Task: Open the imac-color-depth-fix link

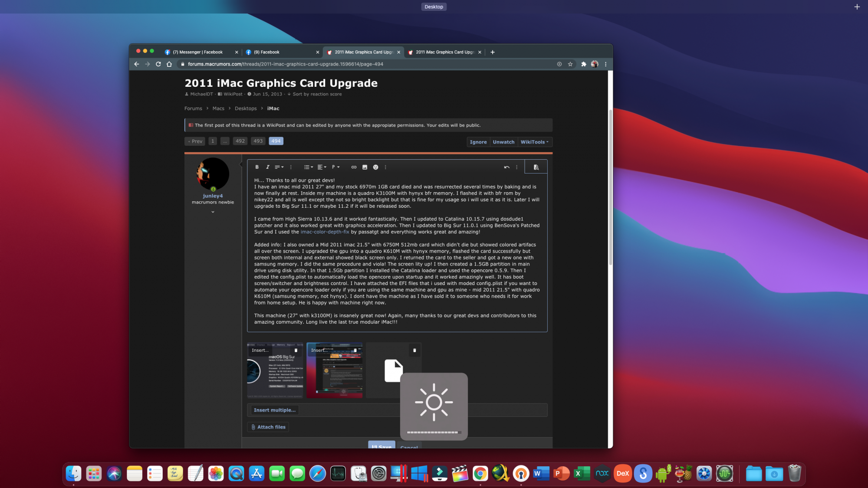Action: 325,232
